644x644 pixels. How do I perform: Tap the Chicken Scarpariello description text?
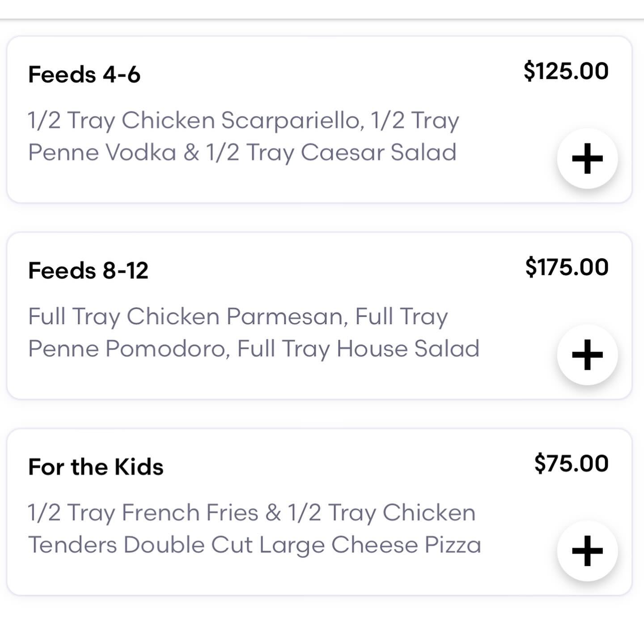pos(241,120)
